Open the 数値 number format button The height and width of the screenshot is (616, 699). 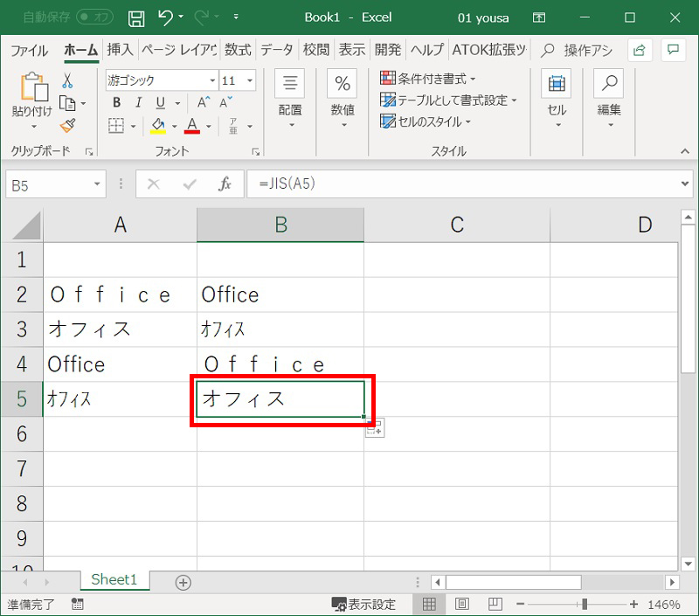click(x=343, y=98)
